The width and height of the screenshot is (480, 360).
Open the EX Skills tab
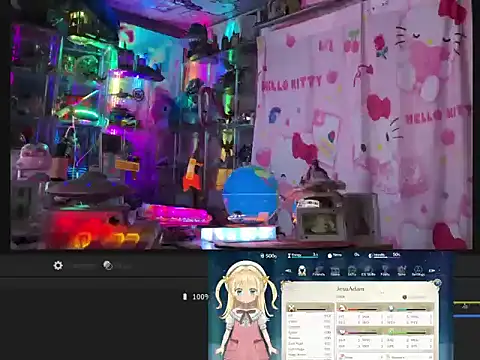click(368, 271)
